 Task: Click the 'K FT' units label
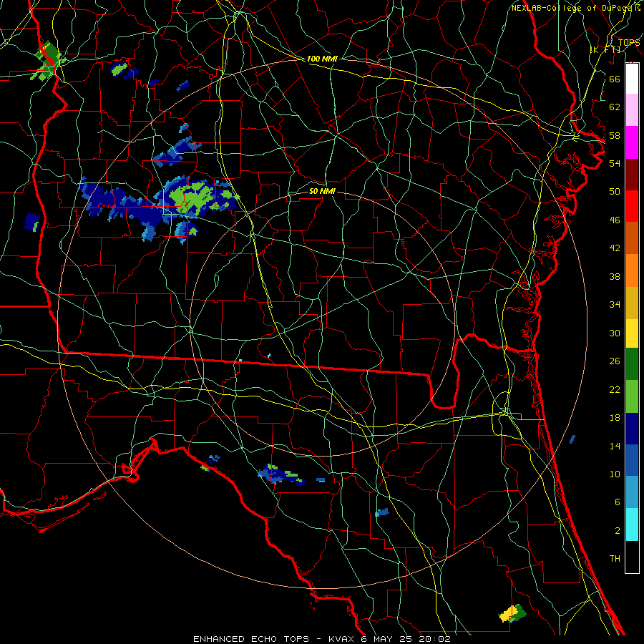coord(605,50)
